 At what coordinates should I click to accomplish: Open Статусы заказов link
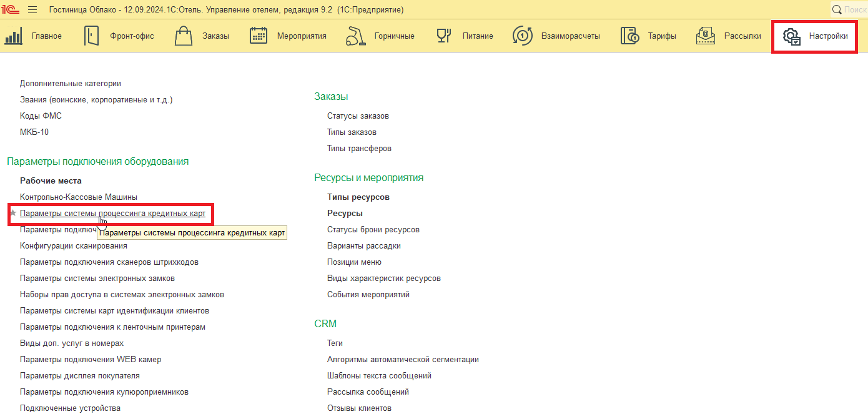pyautogui.click(x=358, y=116)
